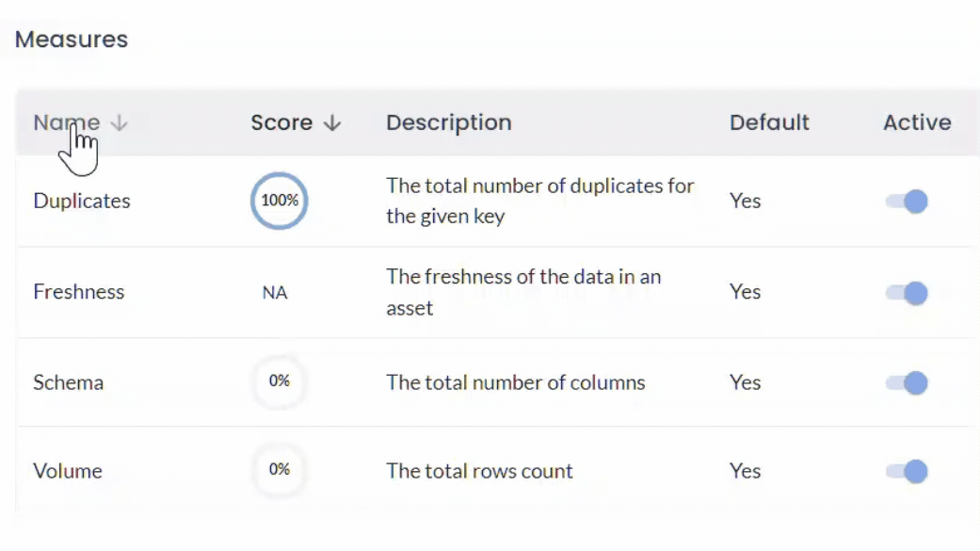Click the Score column sort arrow
980x551 pixels.
[331, 122]
